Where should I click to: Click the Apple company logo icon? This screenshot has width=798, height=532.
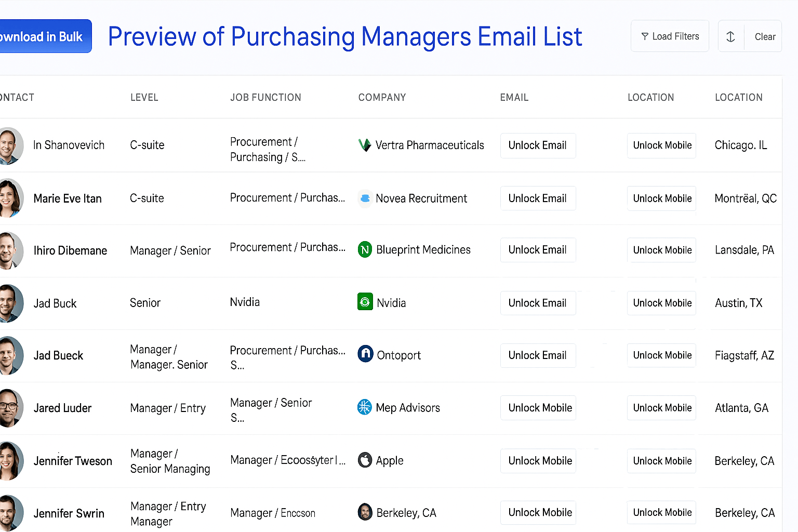[x=365, y=460]
